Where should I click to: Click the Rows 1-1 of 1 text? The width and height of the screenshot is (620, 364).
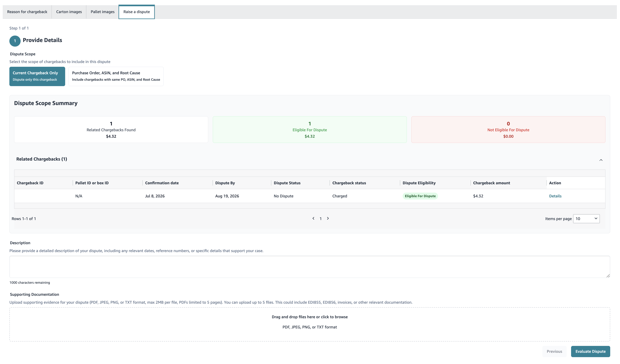pos(24,218)
